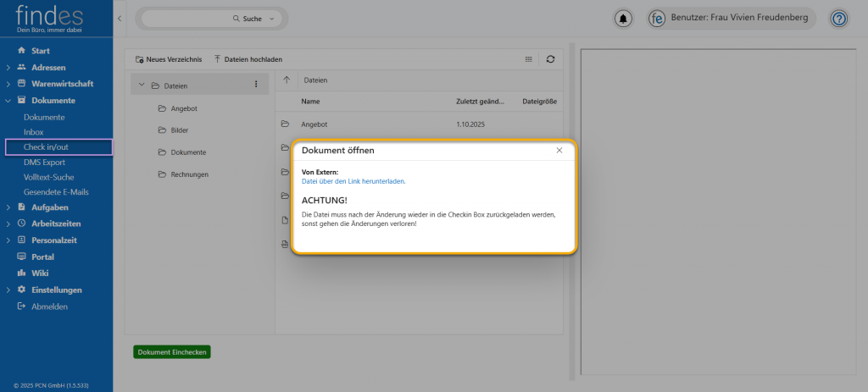Open the three-dot menu beside Dateien
This screenshot has height=392, width=868.
[256, 85]
